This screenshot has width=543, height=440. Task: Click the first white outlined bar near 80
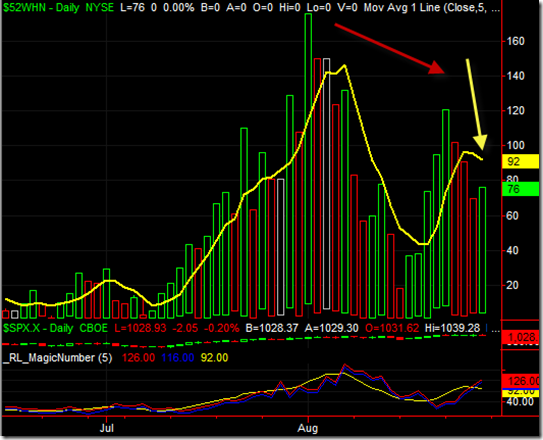281,247
